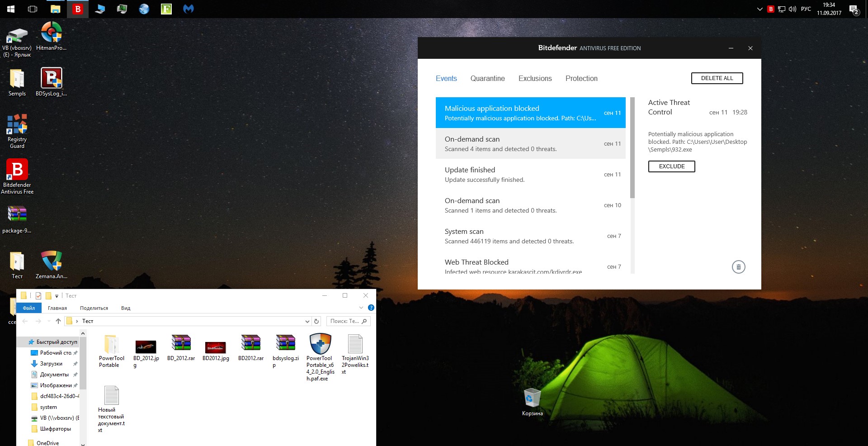Open File Explorer from the taskbar
Image resolution: width=868 pixels, height=446 pixels.
[55, 9]
